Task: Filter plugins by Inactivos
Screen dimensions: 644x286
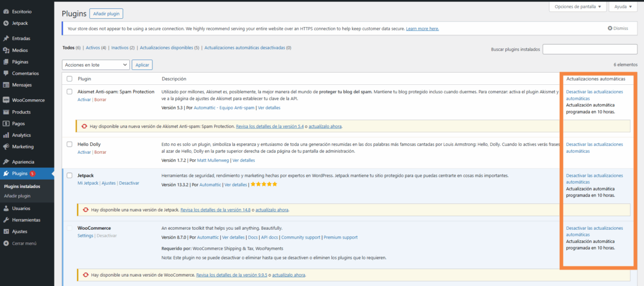Action: [x=119, y=48]
